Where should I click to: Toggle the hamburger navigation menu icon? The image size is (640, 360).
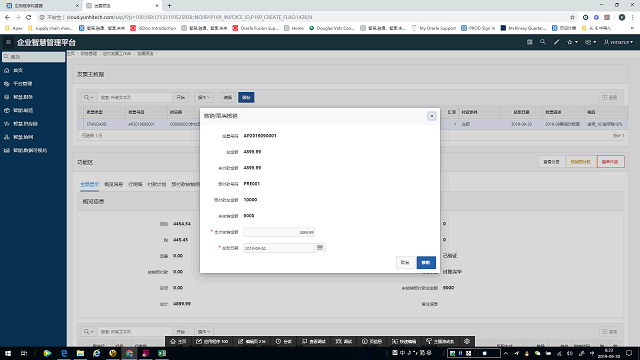click(x=8, y=42)
